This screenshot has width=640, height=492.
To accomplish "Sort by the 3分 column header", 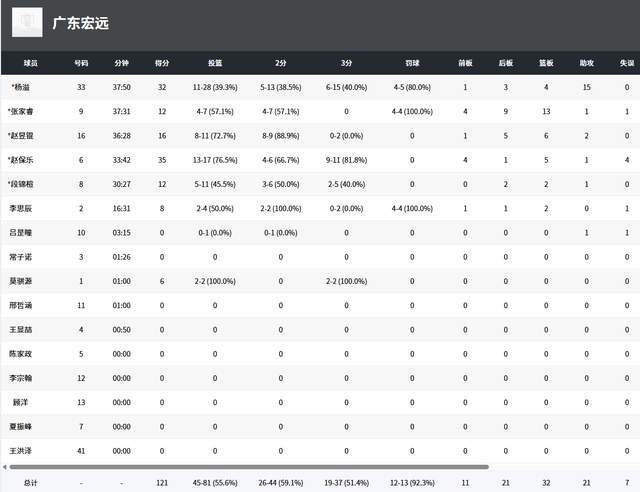I will 346,62.
